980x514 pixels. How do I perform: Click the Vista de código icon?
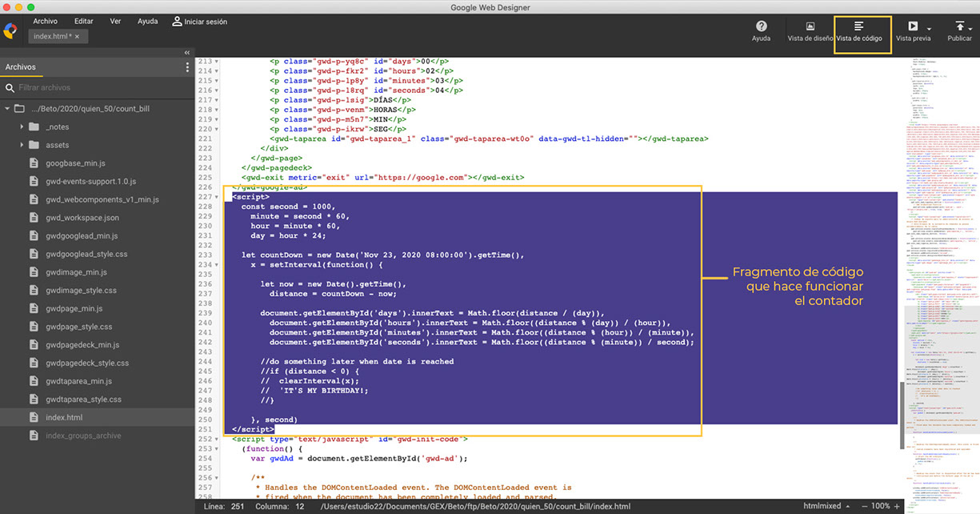tap(859, 27)
